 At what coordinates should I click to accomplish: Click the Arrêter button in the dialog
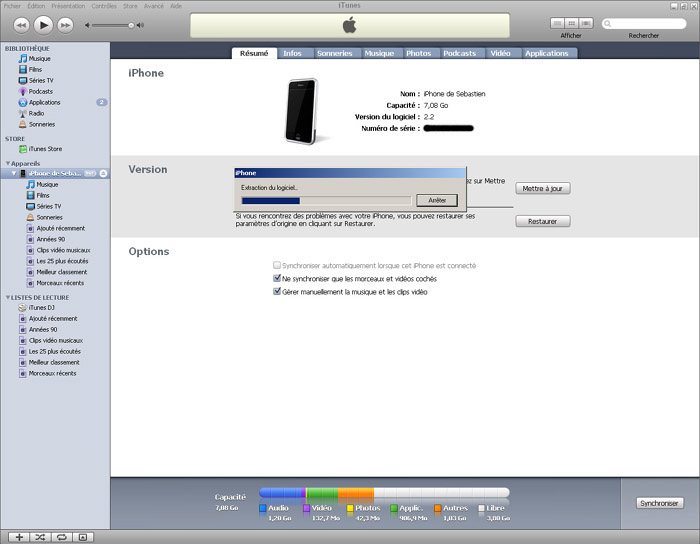[x=436, y=200]
